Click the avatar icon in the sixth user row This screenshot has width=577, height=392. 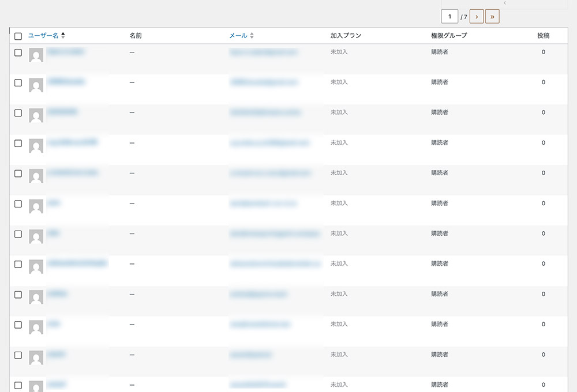(36, 206)
